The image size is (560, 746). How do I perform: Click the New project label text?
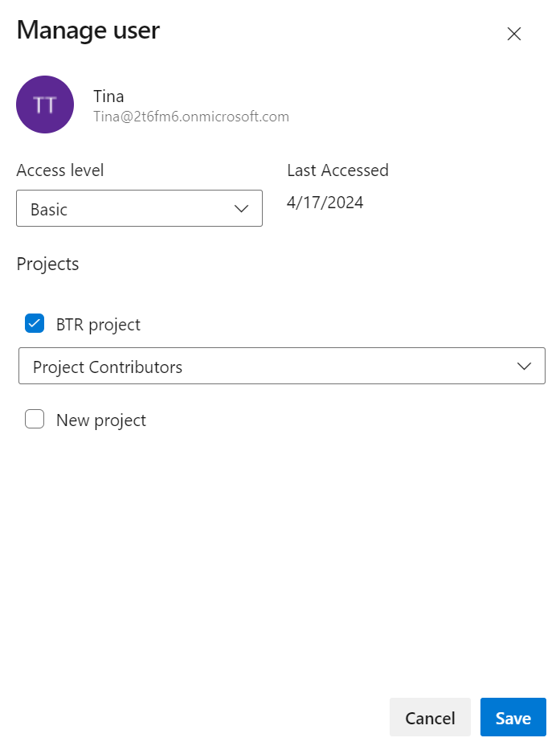pyautogui.click(x=101, y=420)
